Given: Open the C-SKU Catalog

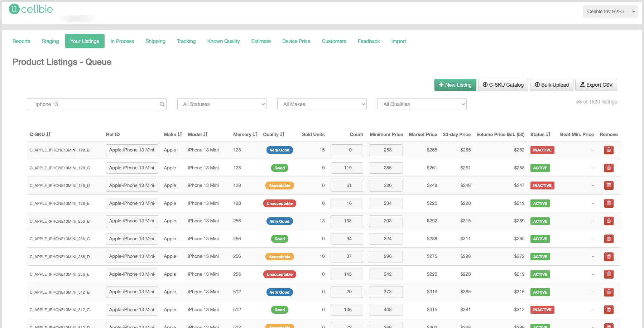Looking at the screenshot, I should tap(503, 85).
